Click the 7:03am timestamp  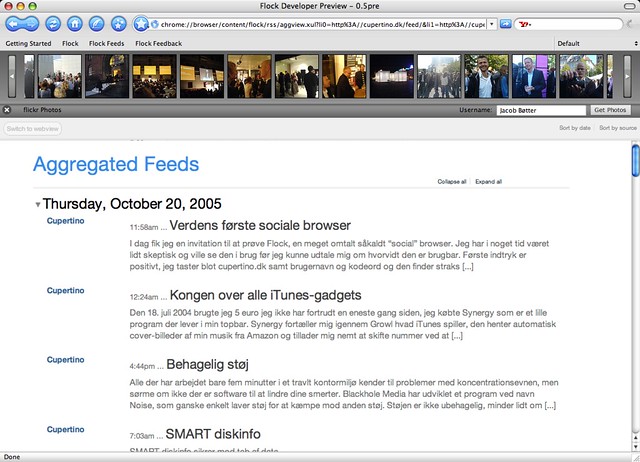142,436
